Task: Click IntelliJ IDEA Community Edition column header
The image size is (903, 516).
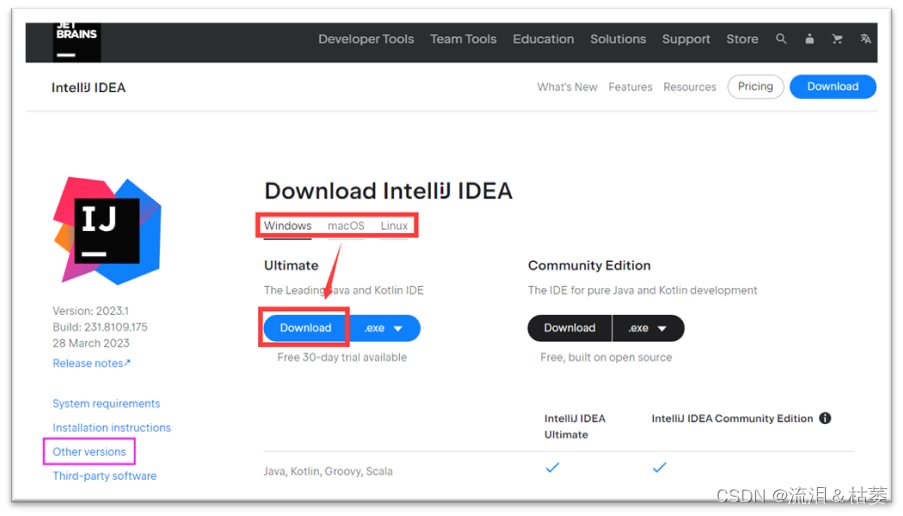Action: tap(732, 419)
